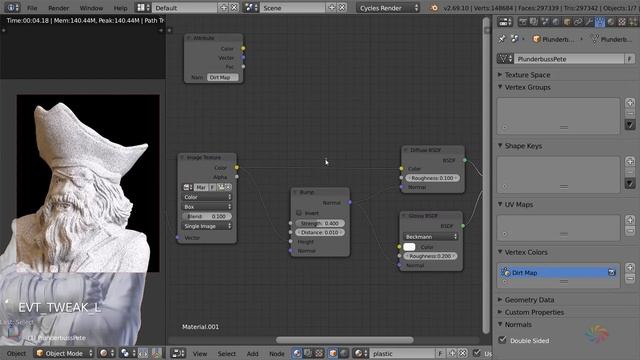Click the Dirt Map attribute name field
This screenshot has height=360, width=640.
222,77
